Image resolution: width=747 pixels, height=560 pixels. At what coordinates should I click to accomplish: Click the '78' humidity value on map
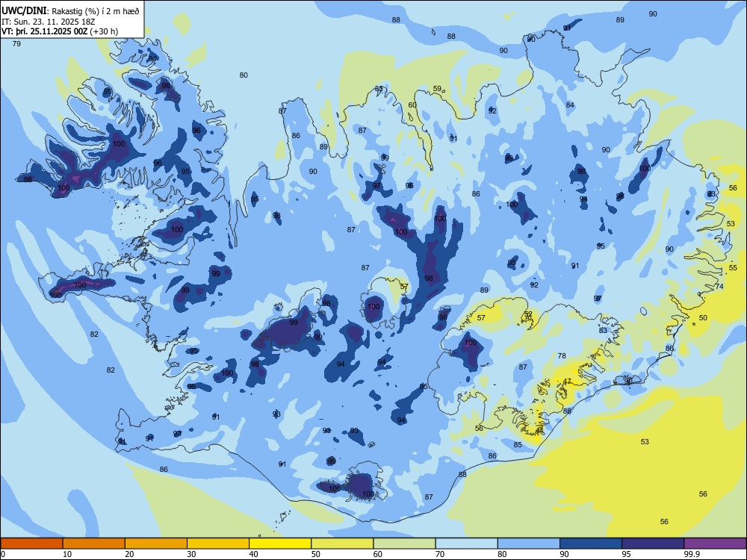(562, 355)
